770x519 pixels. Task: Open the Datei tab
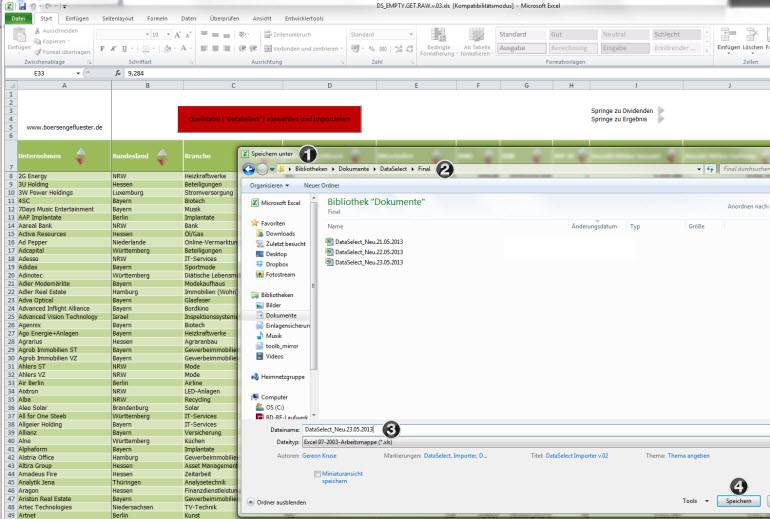(18, 18)
